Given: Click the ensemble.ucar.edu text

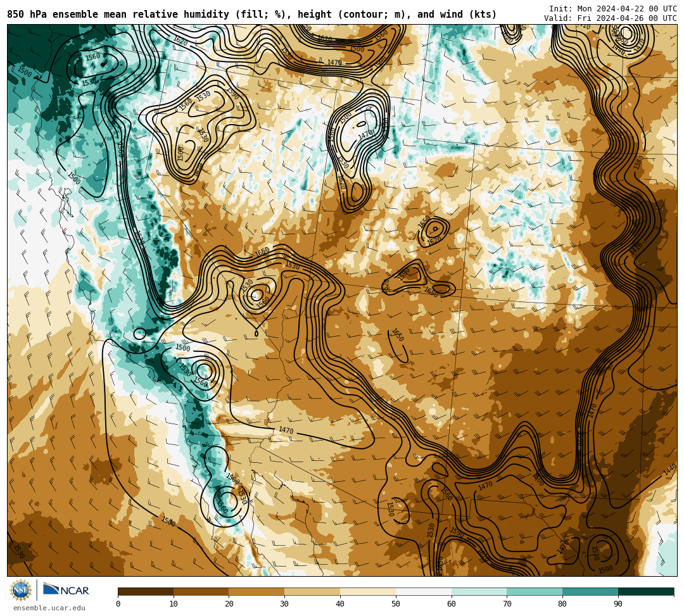Looking at the screenshot, I should coord(49,608).
